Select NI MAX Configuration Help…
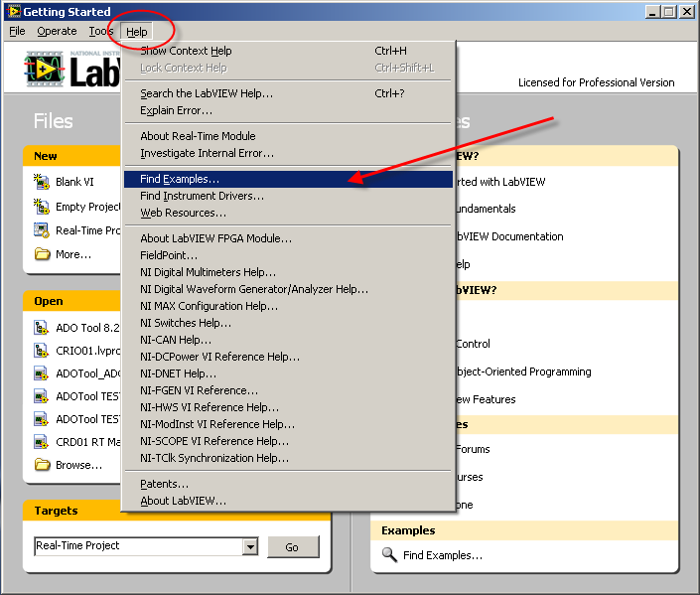The height and width of the screenshot is (595, 700). pyautogui.click(x=288, y=306)
